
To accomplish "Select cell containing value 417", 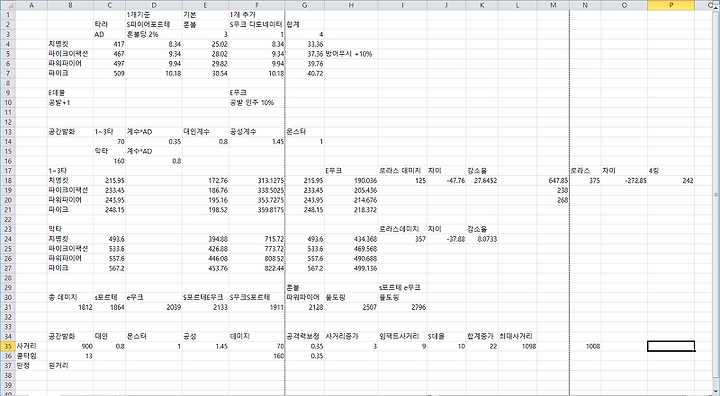I will [x=110, y=44].
